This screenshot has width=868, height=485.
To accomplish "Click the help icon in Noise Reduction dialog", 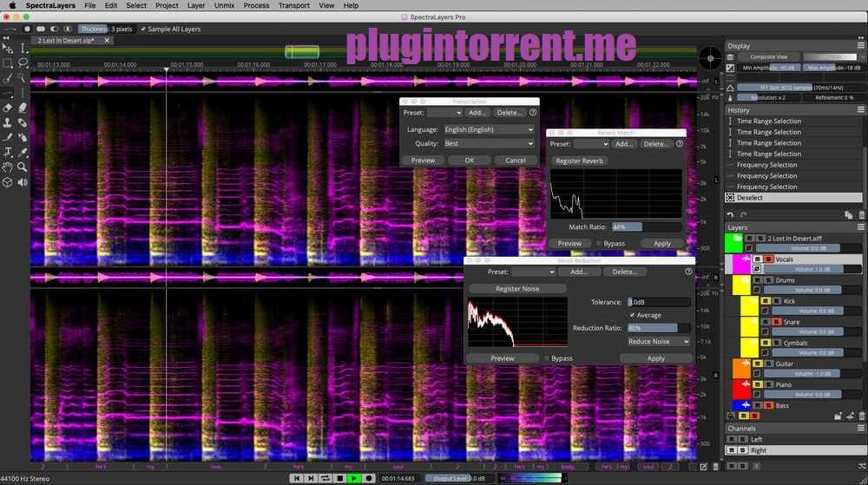I will pos(688,272).
